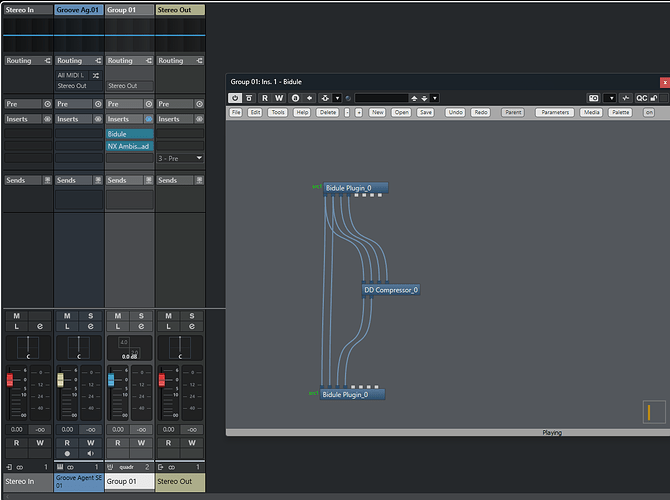
Task: Click the plus zoom button in Bidule
Action: click(359, 112)
